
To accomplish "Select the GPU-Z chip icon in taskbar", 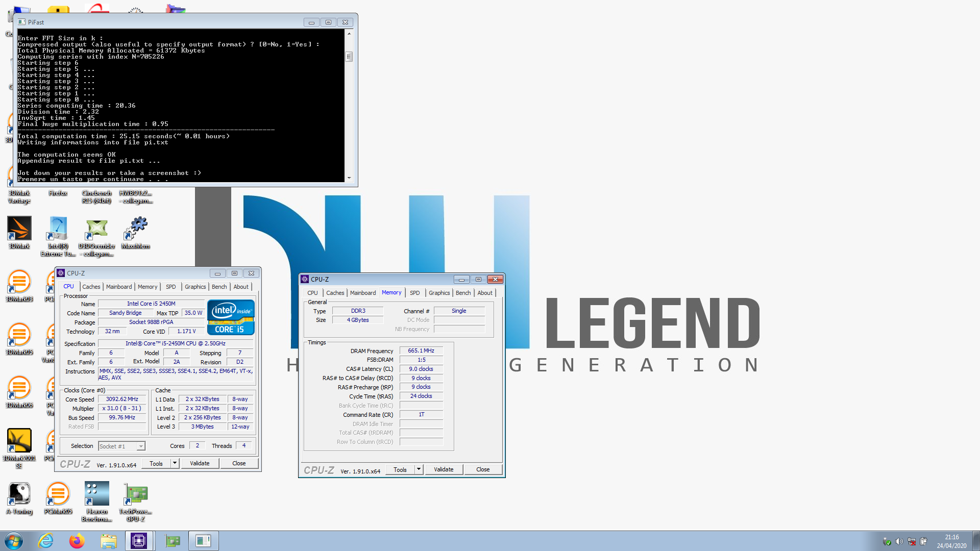I will point(173,541).
